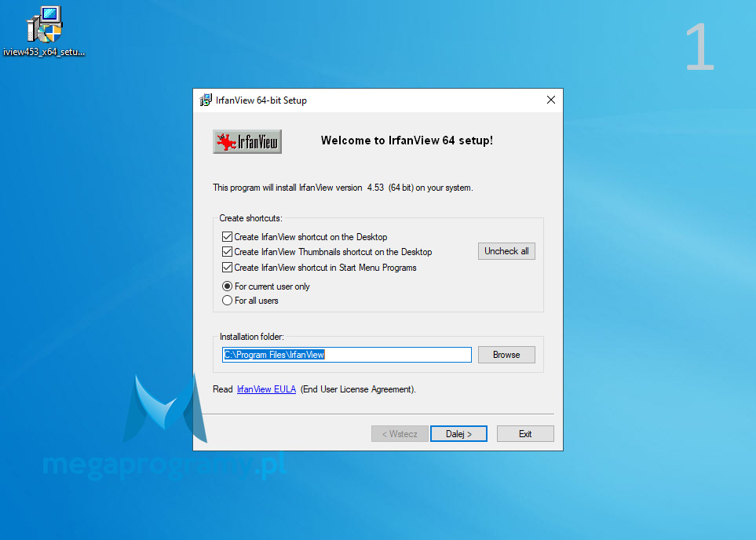Click the installation folder path field
Image resolution: width=756 pixels, height=540 pixels.
coord(347,355)
